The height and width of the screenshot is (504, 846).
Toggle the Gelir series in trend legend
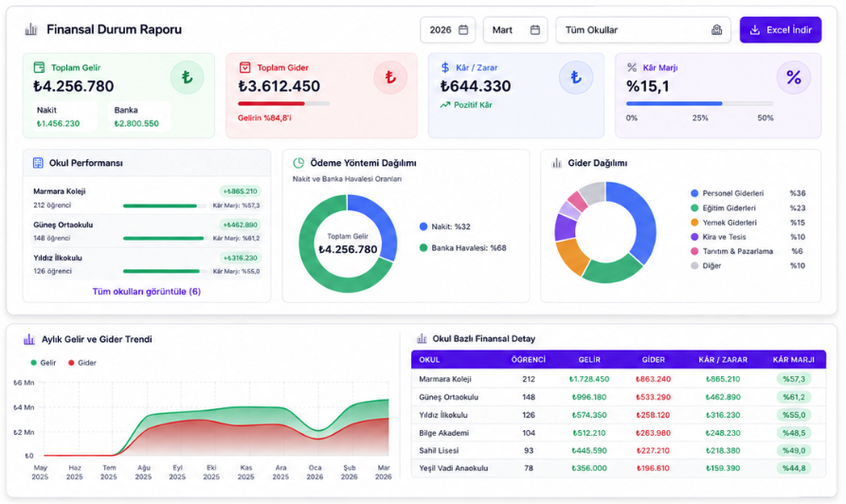coord(44,363)
